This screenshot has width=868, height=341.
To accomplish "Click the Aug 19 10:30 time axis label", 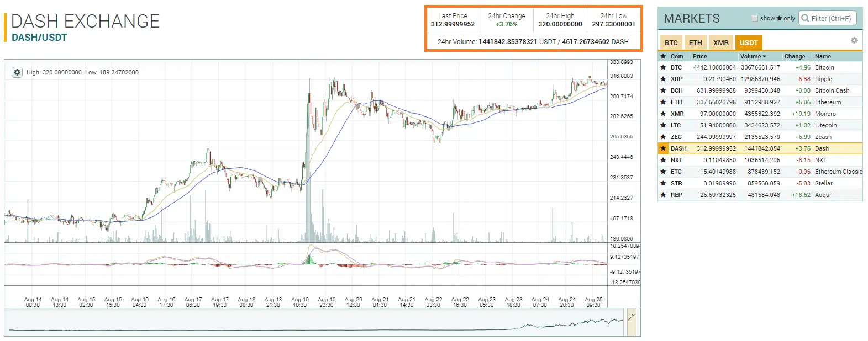I will click(299, 302).
